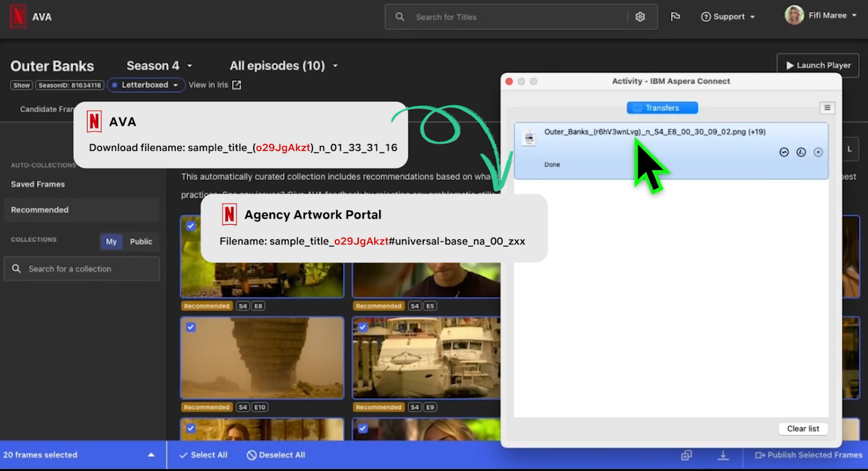Click the copy frames icon in bottom bar

pos(686,455)
